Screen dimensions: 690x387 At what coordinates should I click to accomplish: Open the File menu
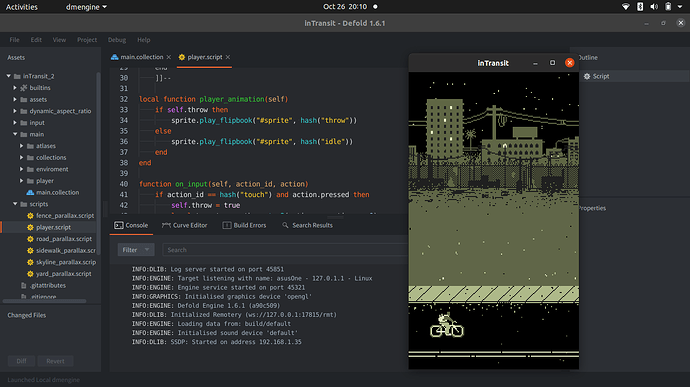[x=15, y=40]
